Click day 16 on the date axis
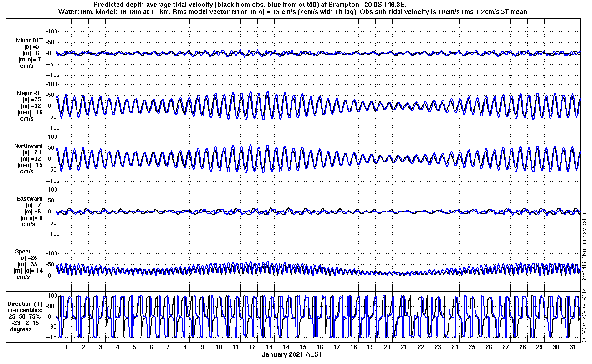Screen dimensions: 592x364 tap(320, 347)
